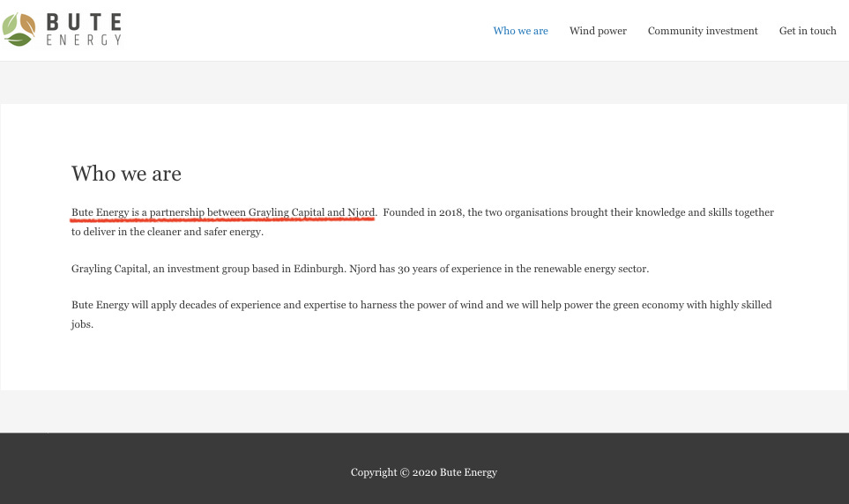
Task: Select the underlined sentence about Grayling Capital and Njord
Action: coord(224,212)
